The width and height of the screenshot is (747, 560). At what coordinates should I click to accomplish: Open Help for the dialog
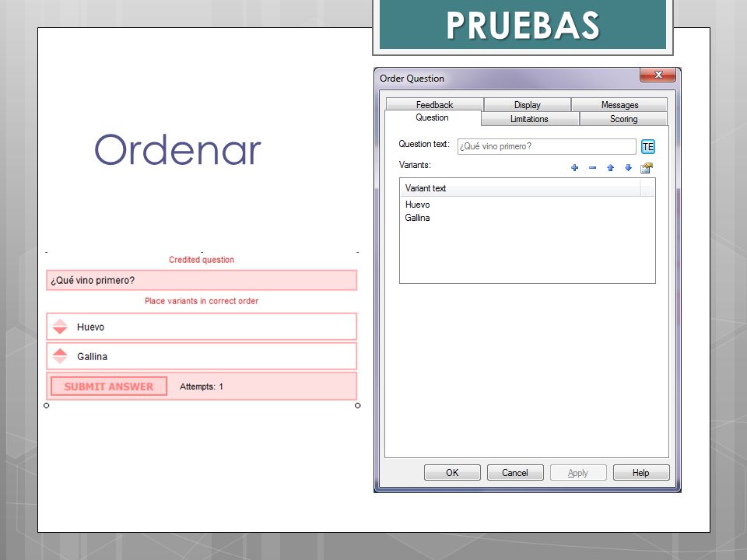click(640, 473)
